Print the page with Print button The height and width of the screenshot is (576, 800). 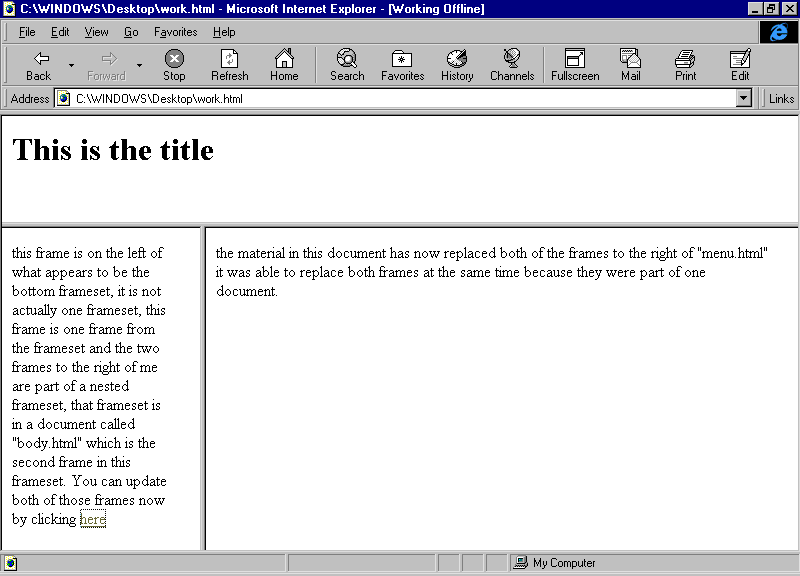[685, 65]
